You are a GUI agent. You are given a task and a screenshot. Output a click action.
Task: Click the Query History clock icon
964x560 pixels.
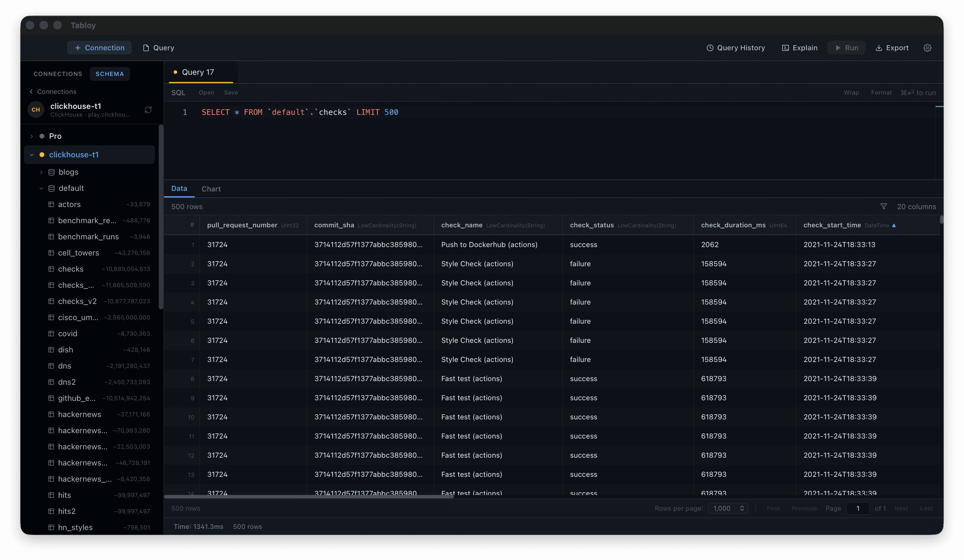click(x=710, y=47)
